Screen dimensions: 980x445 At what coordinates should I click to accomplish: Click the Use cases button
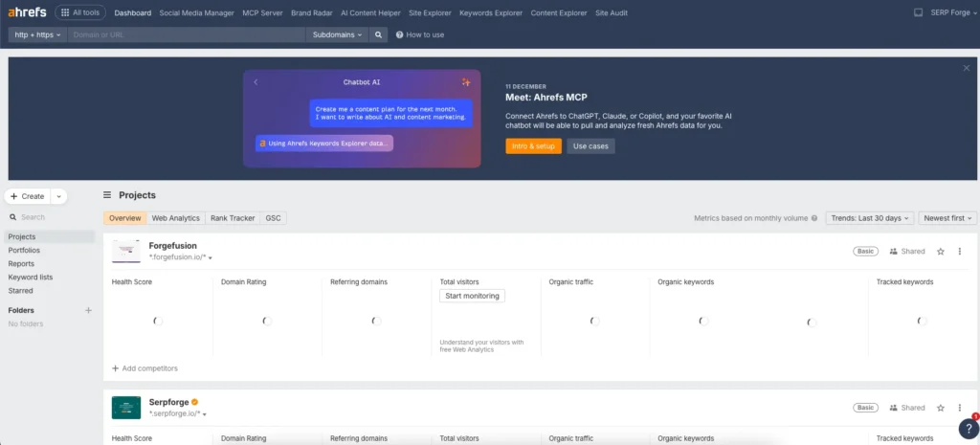pos(590,146)
